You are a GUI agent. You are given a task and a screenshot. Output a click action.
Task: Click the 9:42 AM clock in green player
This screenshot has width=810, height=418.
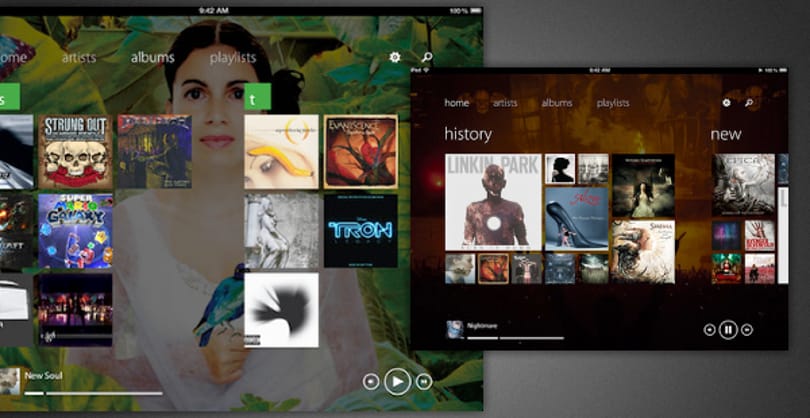213,10
